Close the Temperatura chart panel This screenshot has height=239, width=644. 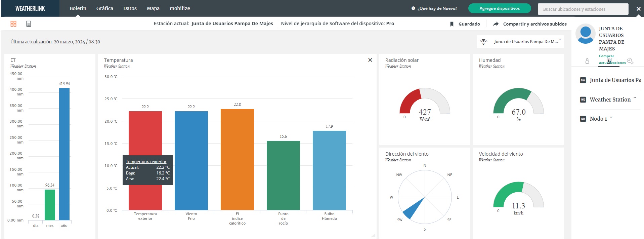coord(370,60)
